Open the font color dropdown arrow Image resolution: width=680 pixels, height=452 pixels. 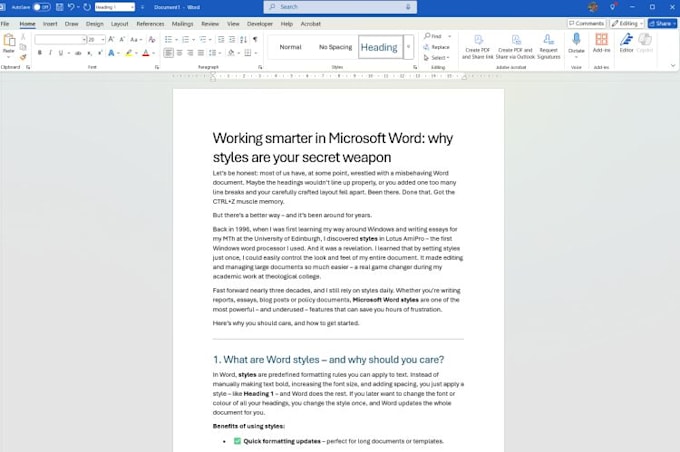(154, 53)
